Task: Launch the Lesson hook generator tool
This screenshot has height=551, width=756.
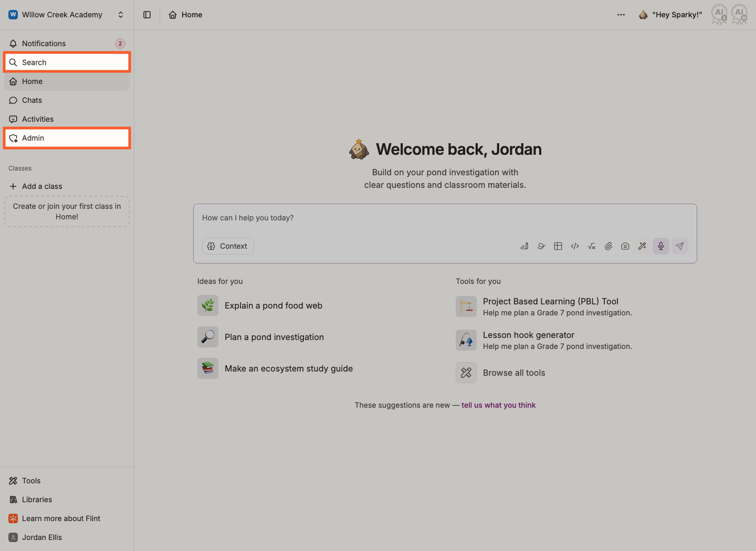Action: pyautogui.click(x=544, y=340)
